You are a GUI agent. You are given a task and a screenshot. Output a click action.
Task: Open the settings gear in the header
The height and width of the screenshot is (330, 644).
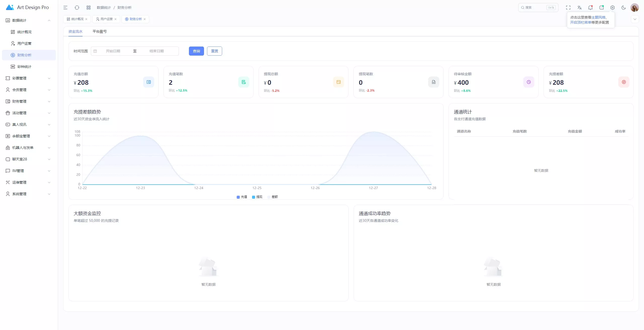tap(613, 8)
